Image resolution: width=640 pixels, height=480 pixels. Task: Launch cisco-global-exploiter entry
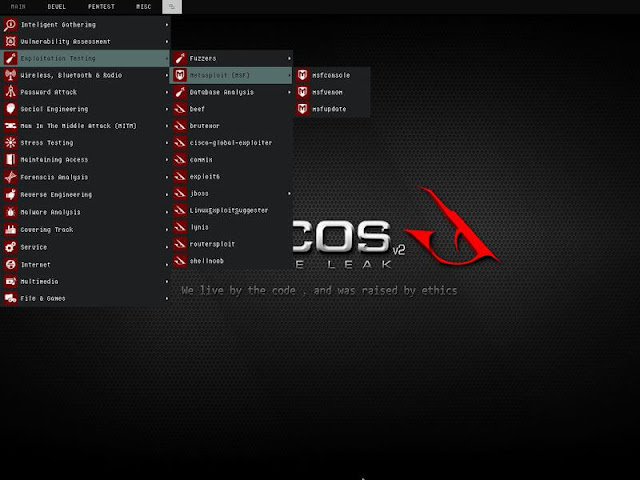pos(231,142)
